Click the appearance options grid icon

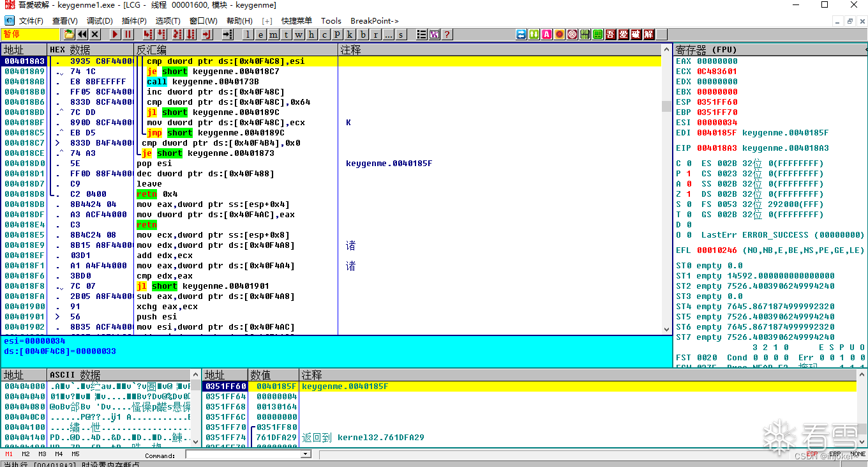tap(435, 34)
